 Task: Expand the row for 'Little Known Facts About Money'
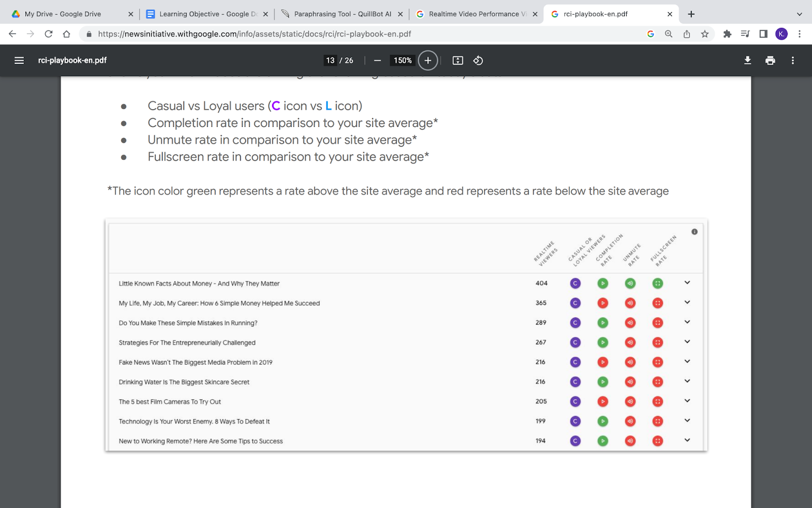[x=687, y=283]
